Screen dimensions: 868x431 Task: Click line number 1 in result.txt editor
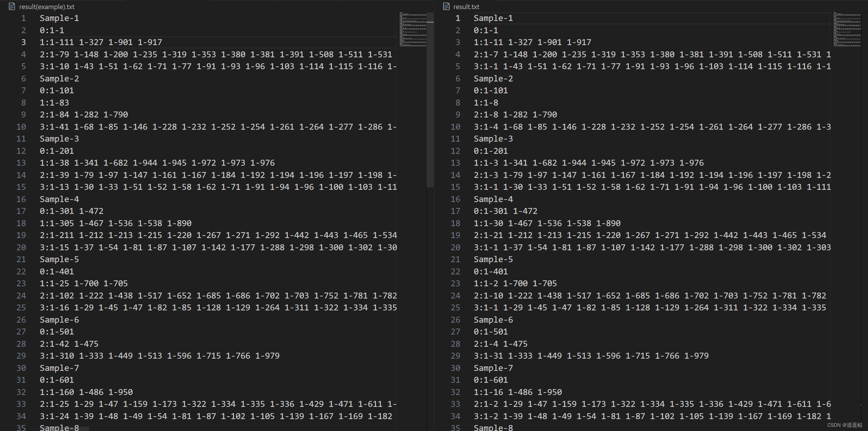coord(458,18)
